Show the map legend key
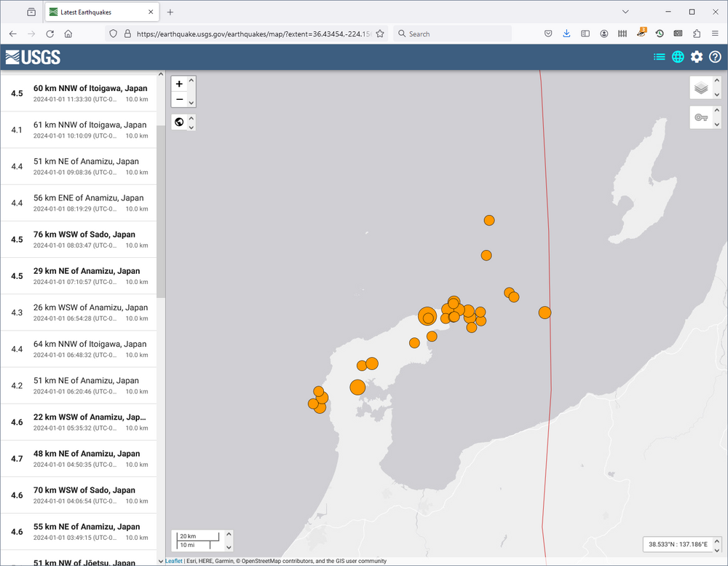The width and height of the screenshot is (728, 566). 701,117
